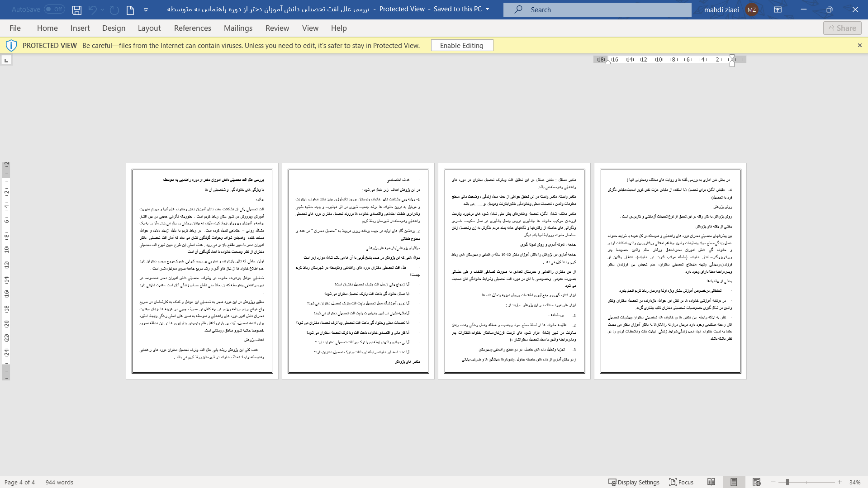The width and height of the screenshot is (868, 488).
Task: Open the View tab
Action: tap(310, 28)
